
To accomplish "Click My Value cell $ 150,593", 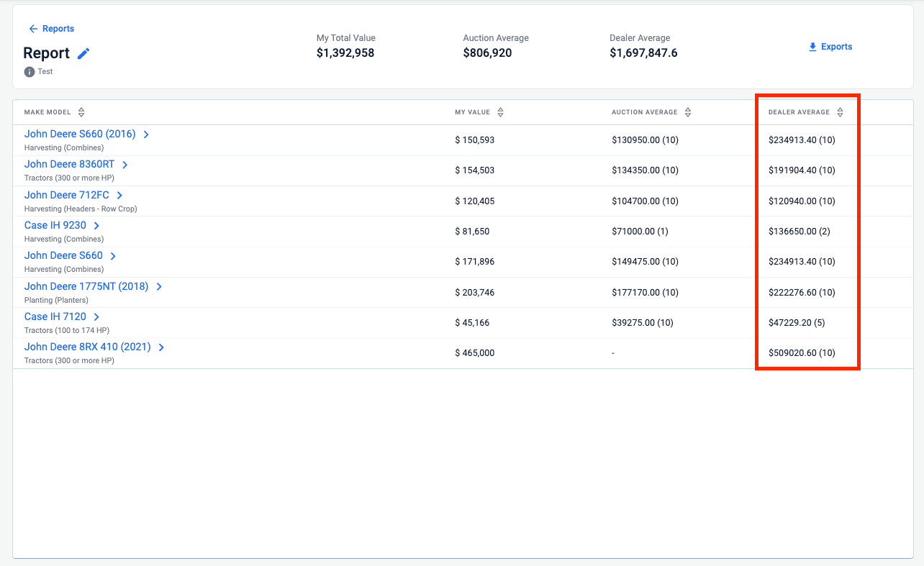I will pos(475,140).
